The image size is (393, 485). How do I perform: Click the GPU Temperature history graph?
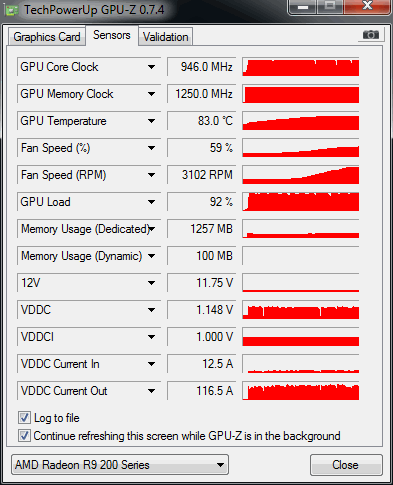[x=301, y=121]
